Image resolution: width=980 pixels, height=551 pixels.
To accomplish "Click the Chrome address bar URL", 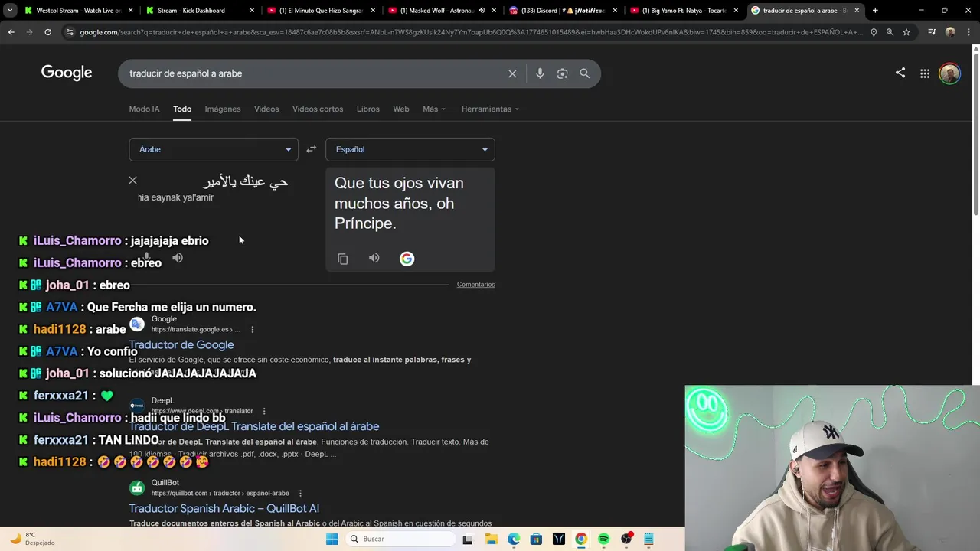I will [x=471, y=32].
